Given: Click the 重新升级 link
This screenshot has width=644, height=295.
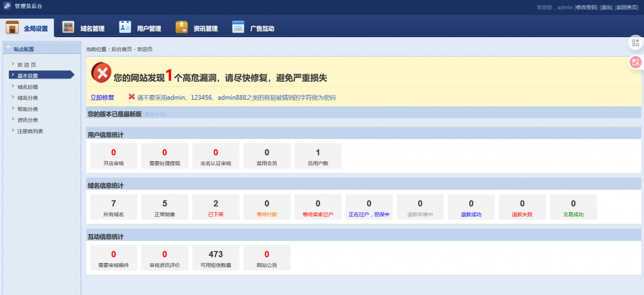Looking at the screenshot, I should (x=155, y=114).
